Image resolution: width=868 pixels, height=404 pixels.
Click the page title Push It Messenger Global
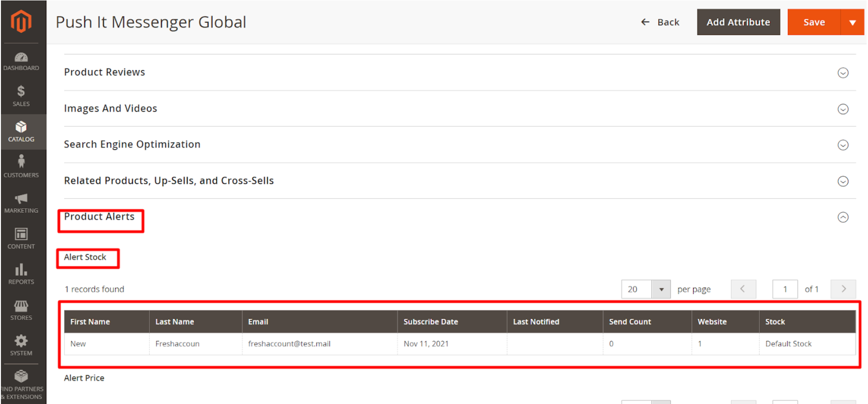click(151, 22)
